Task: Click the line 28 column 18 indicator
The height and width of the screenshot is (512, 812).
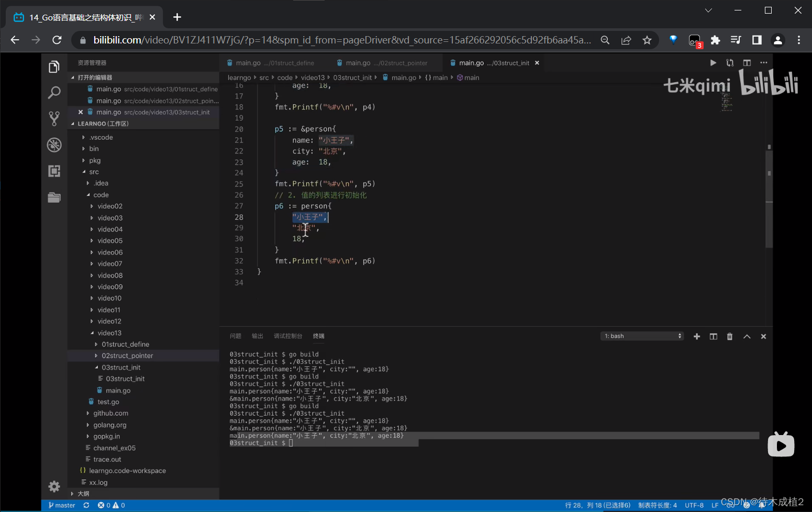Action: click(x=598, y=505)
